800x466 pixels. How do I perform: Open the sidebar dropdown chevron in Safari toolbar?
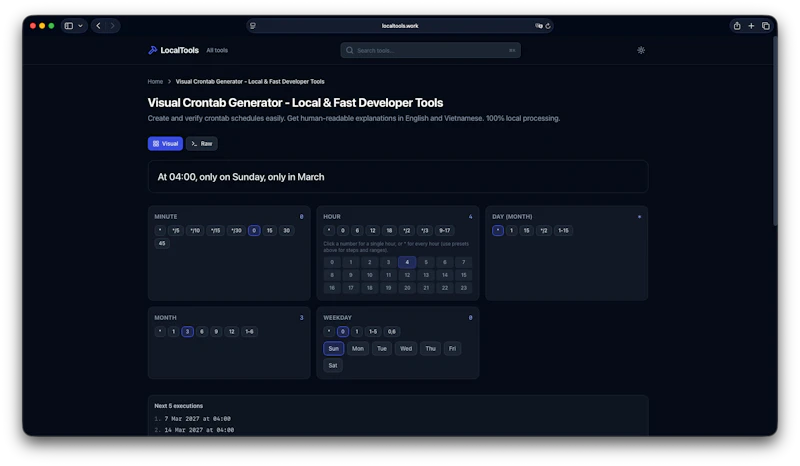(80, 26)
